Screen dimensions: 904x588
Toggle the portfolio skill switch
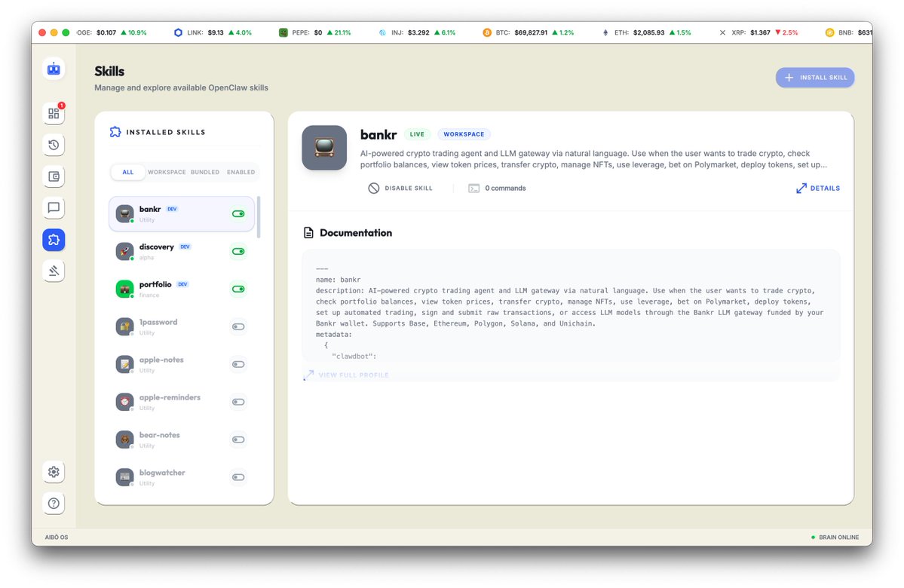(238, 289)
